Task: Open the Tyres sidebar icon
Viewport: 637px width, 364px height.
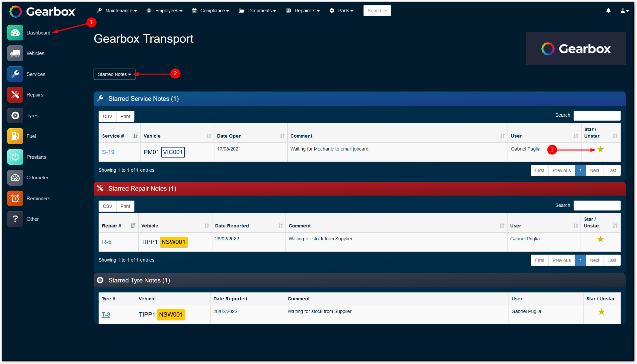Action: tap(15, 115)
